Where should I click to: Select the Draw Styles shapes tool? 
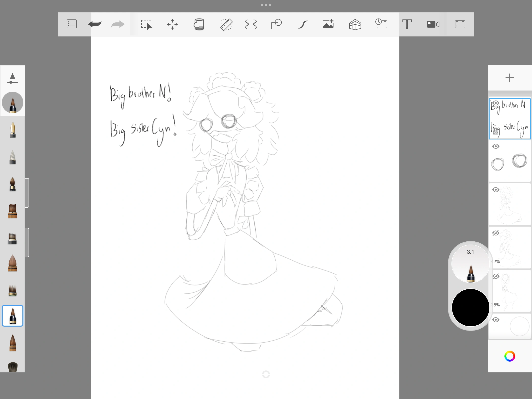(x=276, y=24)
